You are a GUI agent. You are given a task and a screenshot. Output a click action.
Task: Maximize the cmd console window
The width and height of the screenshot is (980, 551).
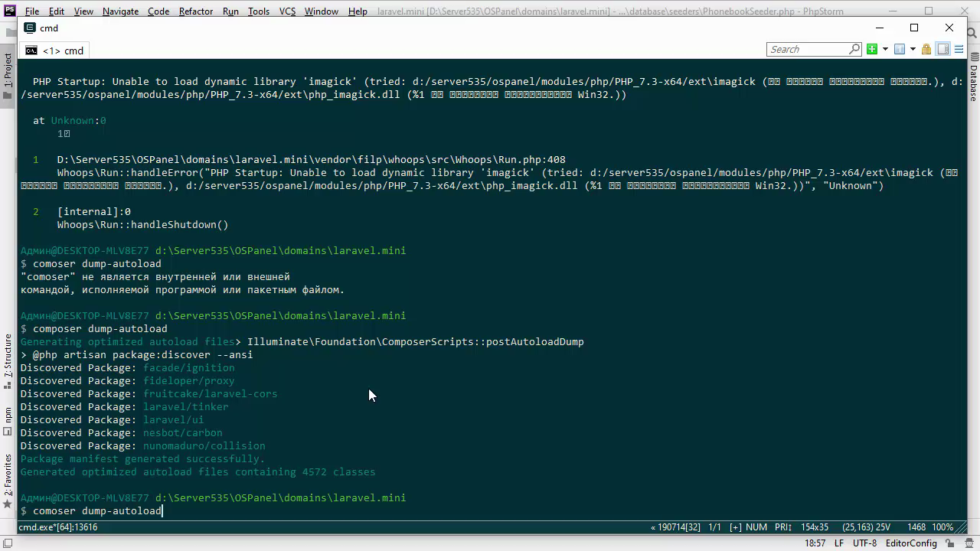tap(913, 28)
